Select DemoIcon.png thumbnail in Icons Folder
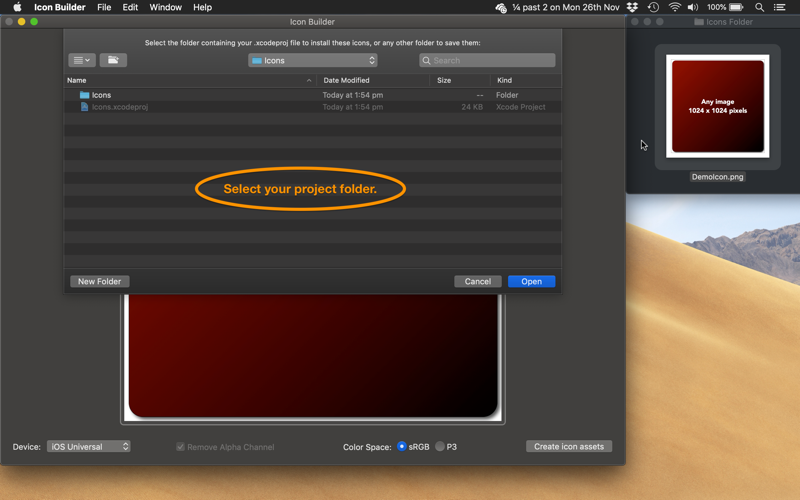The height and width of the screenshot is (500, 800). tap(717, 106)
